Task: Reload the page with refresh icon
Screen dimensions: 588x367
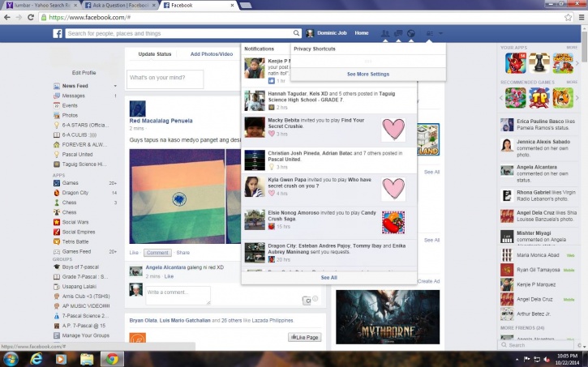Action: tap(31, 17)
